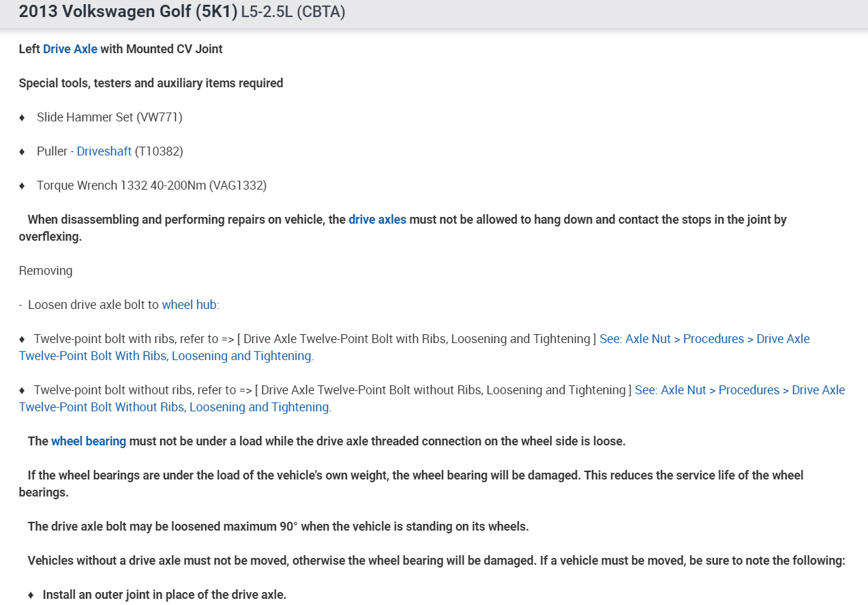Click the "maximum 90°" loosening warning line
This screenshot has height=605, width=868.
[x=278, y=527]
